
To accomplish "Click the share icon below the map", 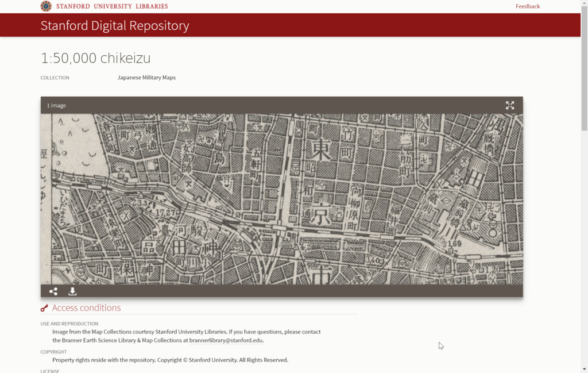I will (x=53, y=291).
